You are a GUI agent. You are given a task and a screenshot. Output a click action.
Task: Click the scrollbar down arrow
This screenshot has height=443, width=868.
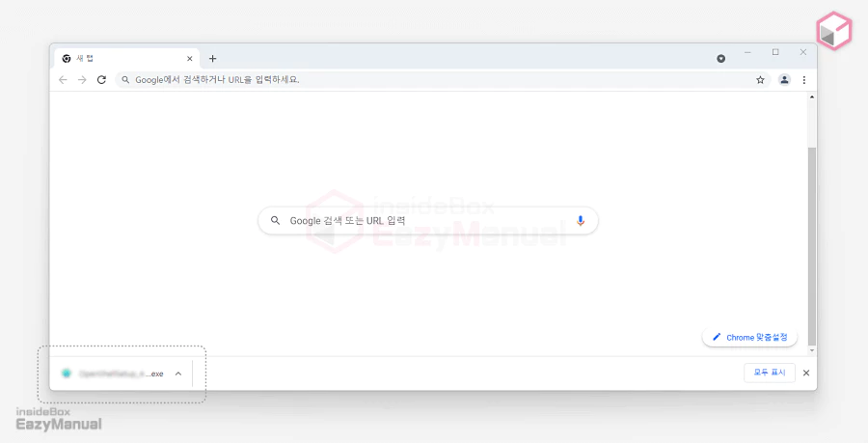[811, 350]
